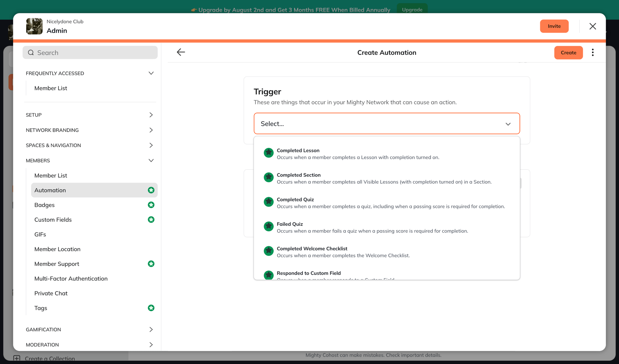This screenshot has width=619, height=364.
Task: Expand the GAMIFICATION section
Action: tap(151, 329)
